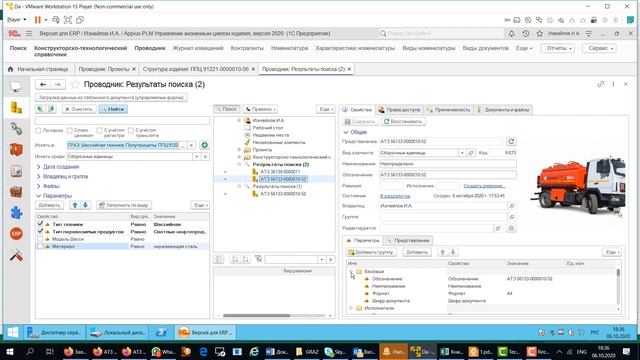Click the back arrow navigation button
Screen dimensions: 640x360
43,84
